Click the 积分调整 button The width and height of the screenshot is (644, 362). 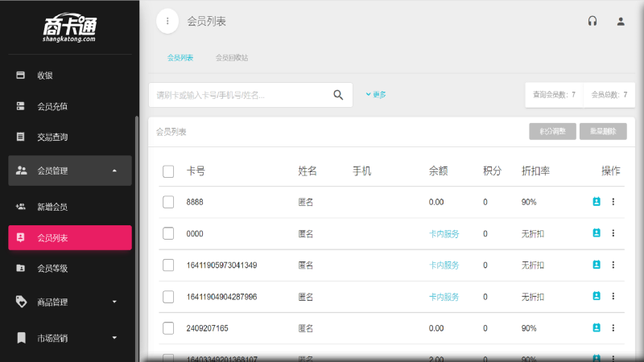point(552,131)
